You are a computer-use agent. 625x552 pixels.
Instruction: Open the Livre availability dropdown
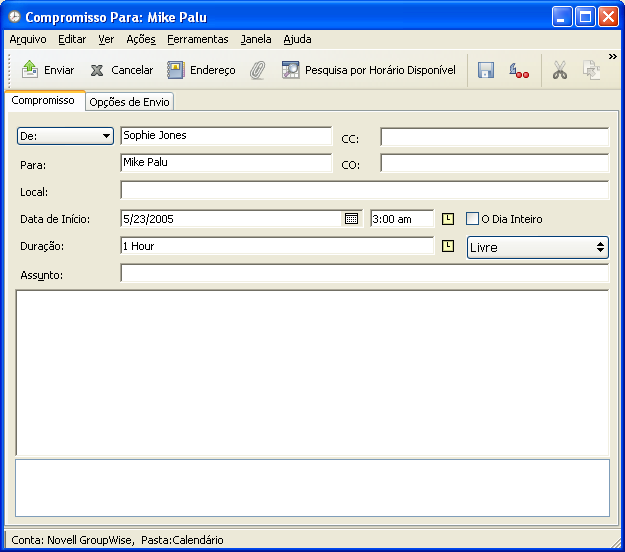coord(538,248)
